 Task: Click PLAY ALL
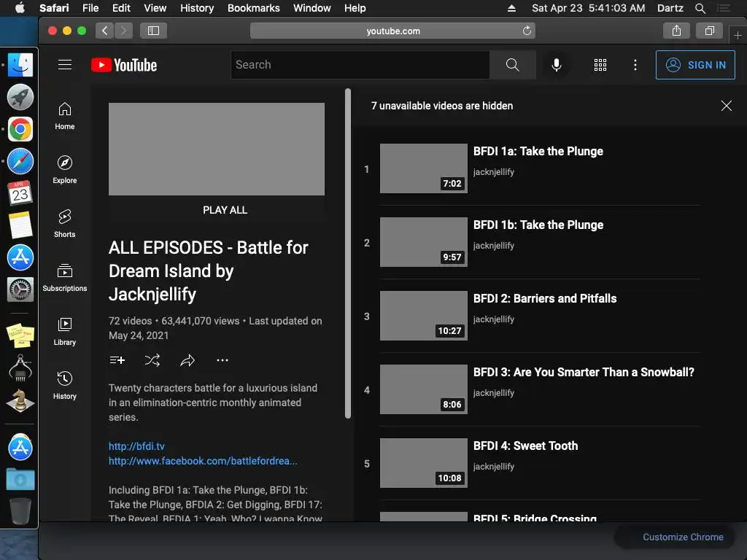(x=225, y=210)
